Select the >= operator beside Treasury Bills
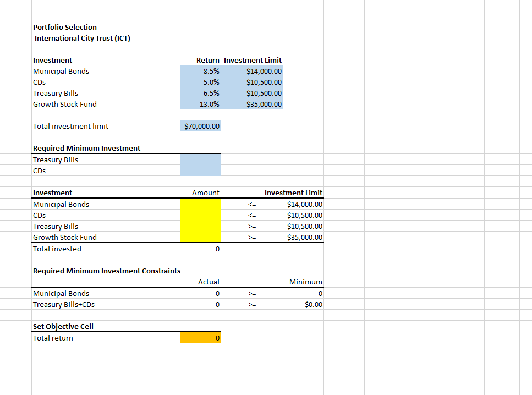This screenshot has height=395, width=532. tap(252, 226)
